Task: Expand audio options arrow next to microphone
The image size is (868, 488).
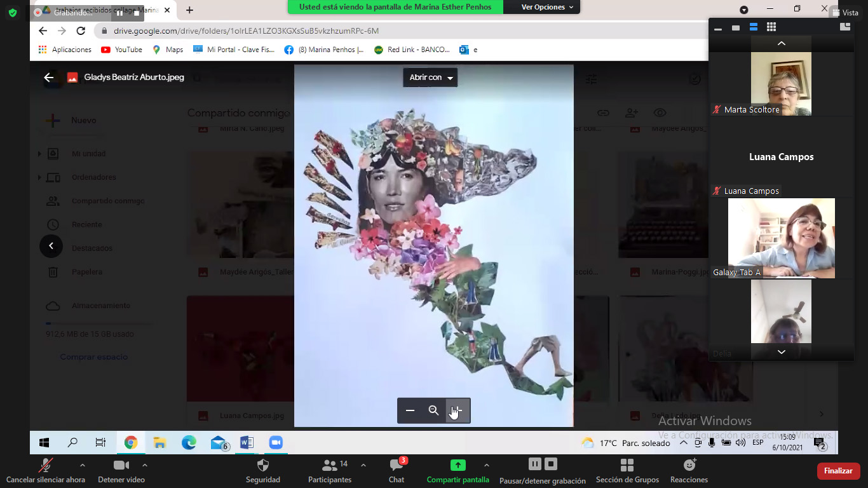Action: tap(82, 465)
